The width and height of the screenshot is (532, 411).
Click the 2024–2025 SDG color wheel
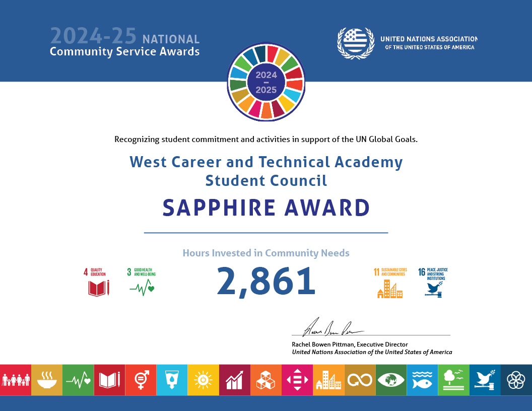pos(266,82)
